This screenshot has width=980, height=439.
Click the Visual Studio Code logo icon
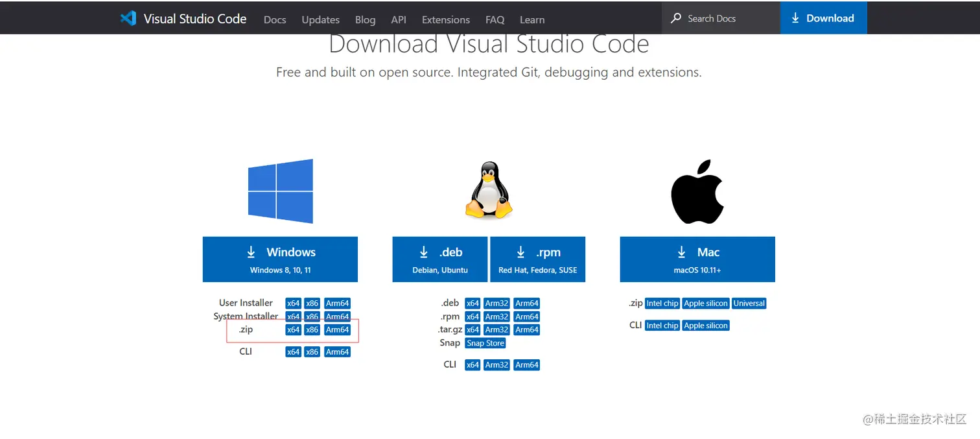pos(128,18)
